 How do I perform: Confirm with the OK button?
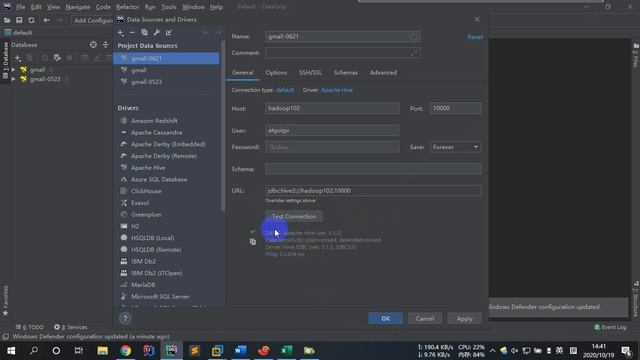385,318
